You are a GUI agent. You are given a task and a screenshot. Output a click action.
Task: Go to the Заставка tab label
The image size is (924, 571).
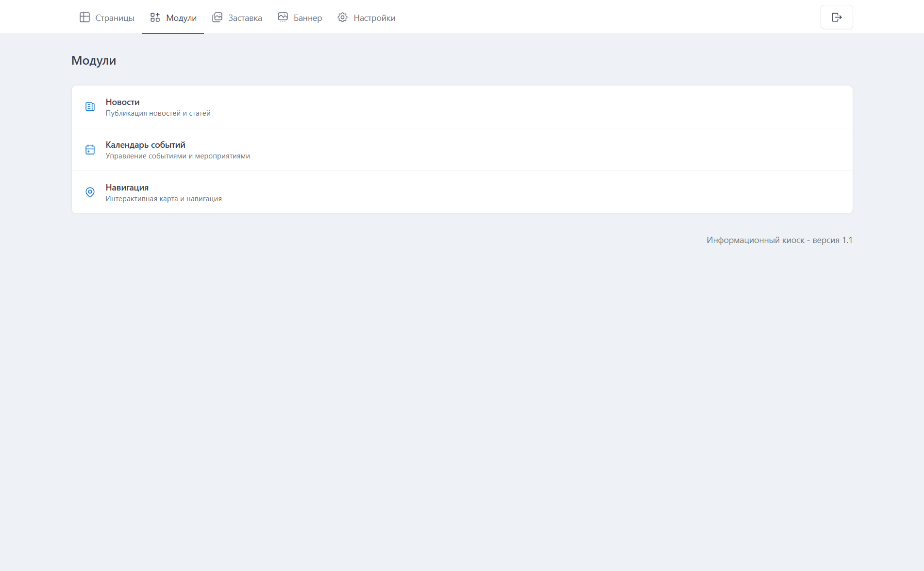tap(245, 18)
